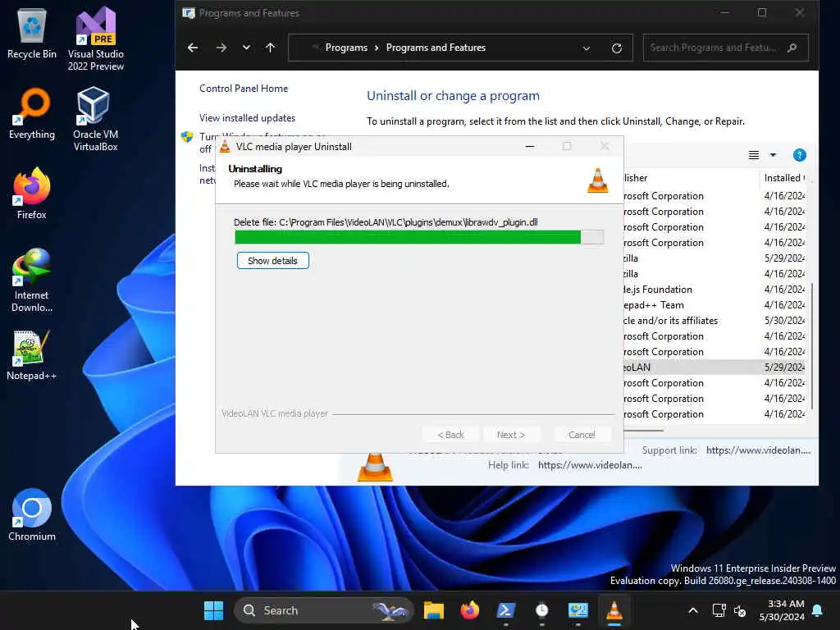Open the view options dropdown arrow
The image size is (840, 630).
773,155
